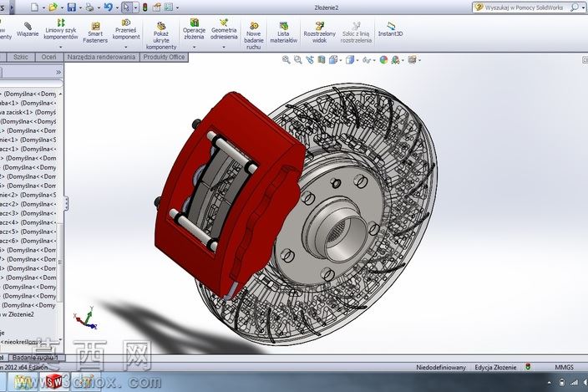Click the Print icon

[89, 8]
